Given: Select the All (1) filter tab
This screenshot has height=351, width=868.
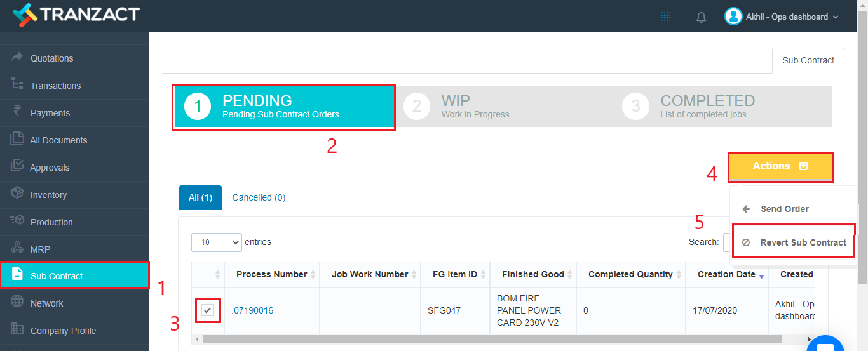Looking at the screenshot, I should point(200,197).
